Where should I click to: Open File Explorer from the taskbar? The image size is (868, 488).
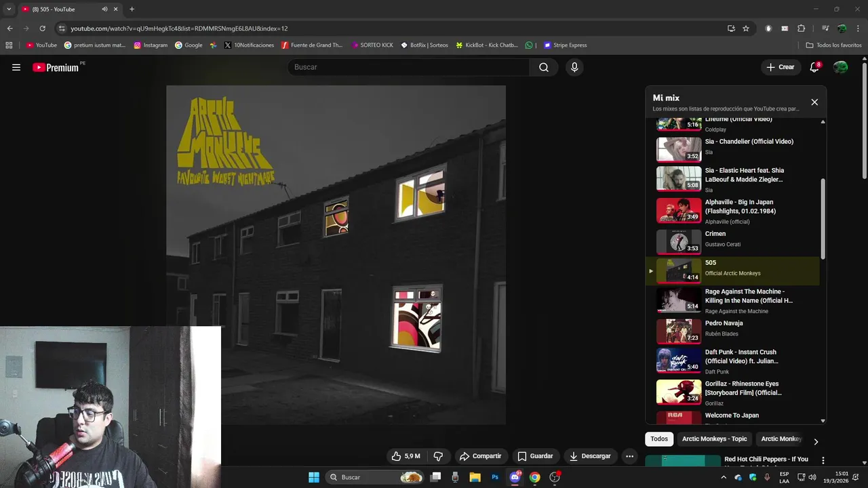point(475,477)
